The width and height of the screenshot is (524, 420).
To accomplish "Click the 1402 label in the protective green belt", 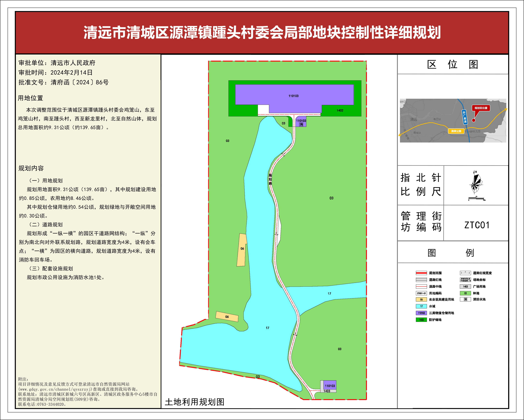I will pos(340,110).
